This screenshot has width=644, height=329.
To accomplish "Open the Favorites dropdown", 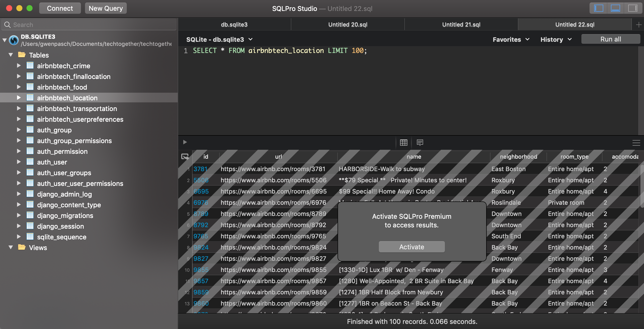I will pyautogui.click(x=511, y=39).
